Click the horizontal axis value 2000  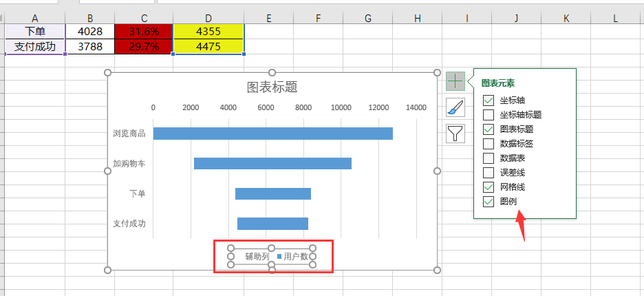[191, 107]
